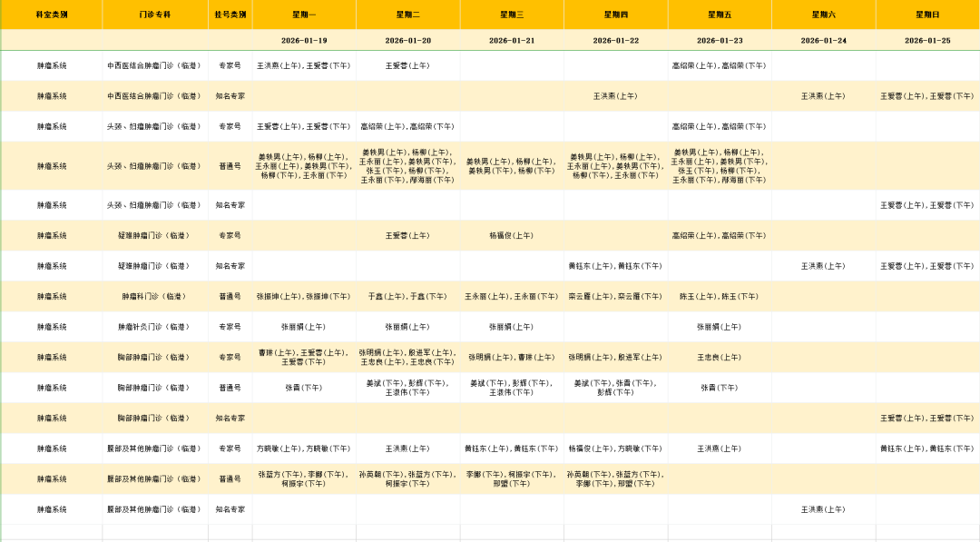The image size is (980, 542).
Task: Click the 2026-01-25 date cell
Action: 927,41
